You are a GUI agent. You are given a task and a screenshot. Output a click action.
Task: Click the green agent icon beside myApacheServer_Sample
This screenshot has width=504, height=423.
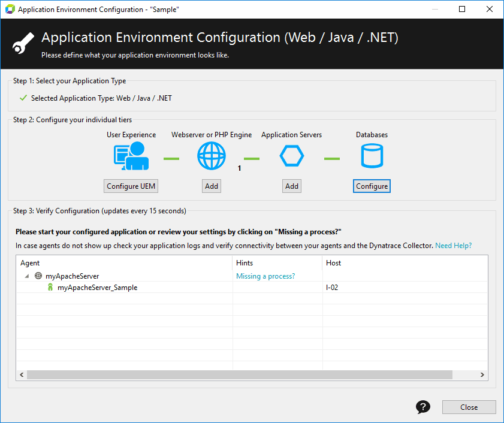[50, 287]
